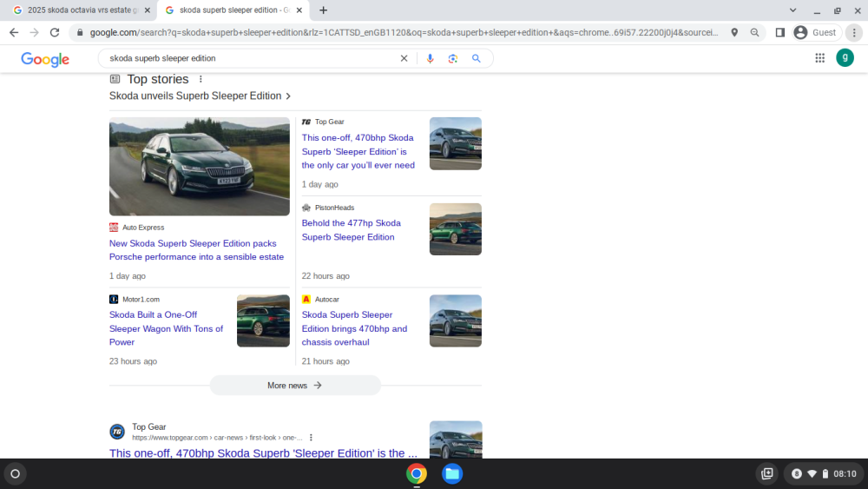Screen dimensions: 868x489
Task: Open the Guest profile menu
Action: click(817, 33)
